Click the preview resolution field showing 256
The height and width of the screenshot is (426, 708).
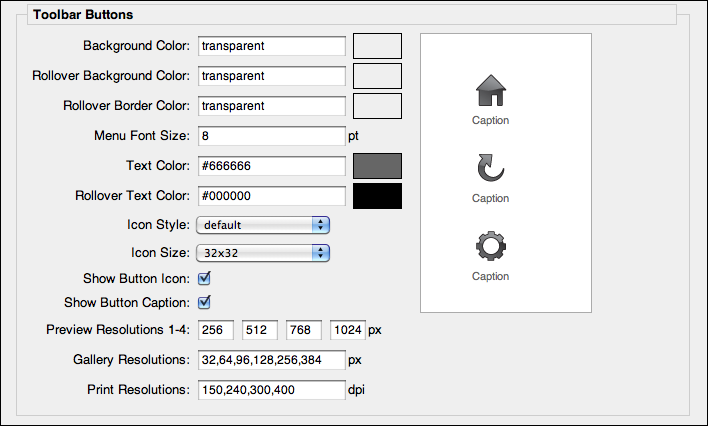(216, 330)
